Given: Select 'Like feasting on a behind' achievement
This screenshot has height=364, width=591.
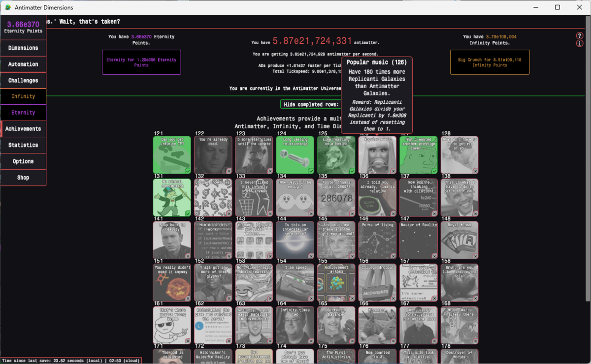Looking at the screenshot, I should coord(336,155).
